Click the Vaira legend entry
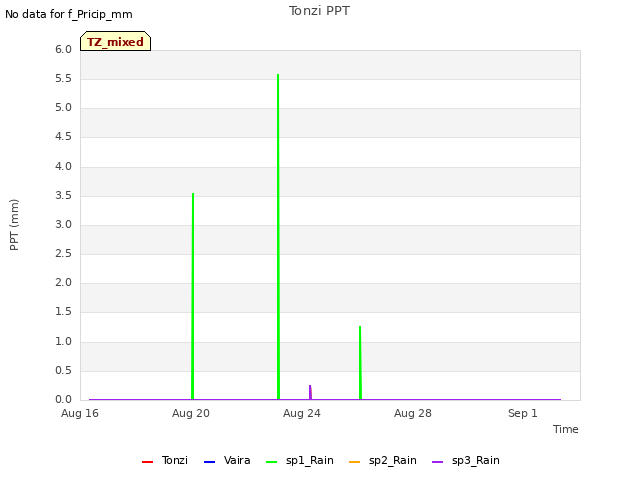This screenshot has height=480, width=640. [x=227, y=460]
